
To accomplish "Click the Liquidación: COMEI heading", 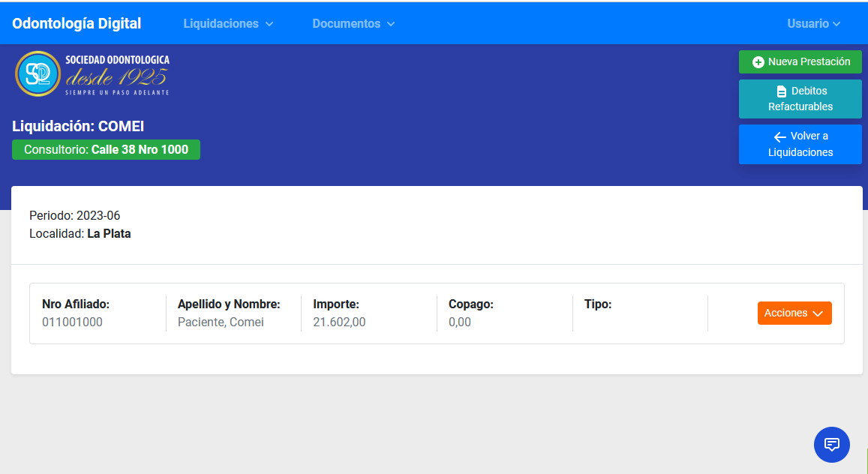I will point(78,126).
